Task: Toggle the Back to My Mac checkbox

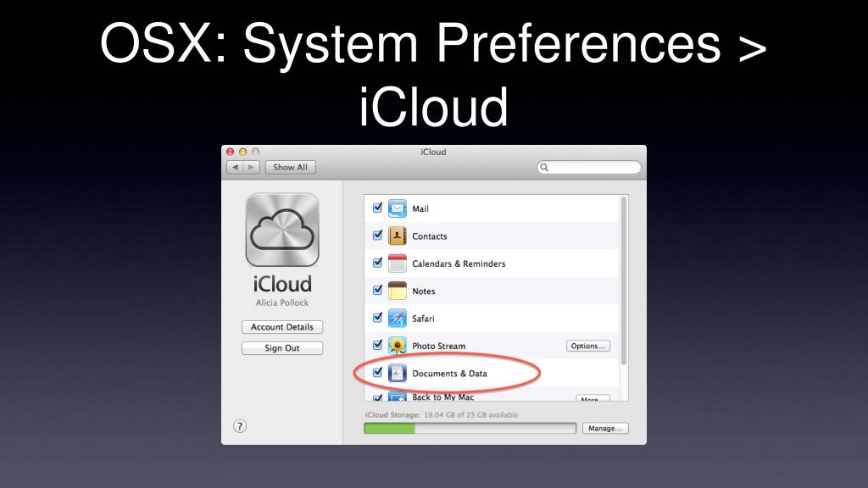Action: (377, 398)
